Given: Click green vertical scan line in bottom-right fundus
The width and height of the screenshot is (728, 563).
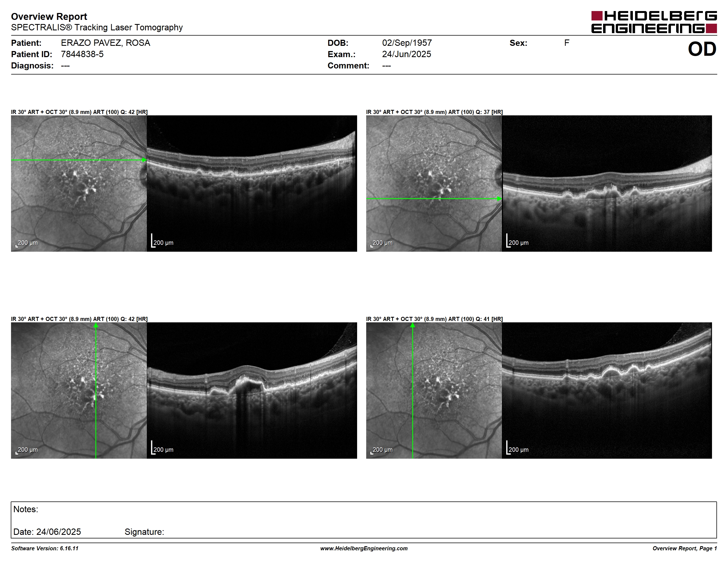Looking at the screenshot, I should (413, 391).
